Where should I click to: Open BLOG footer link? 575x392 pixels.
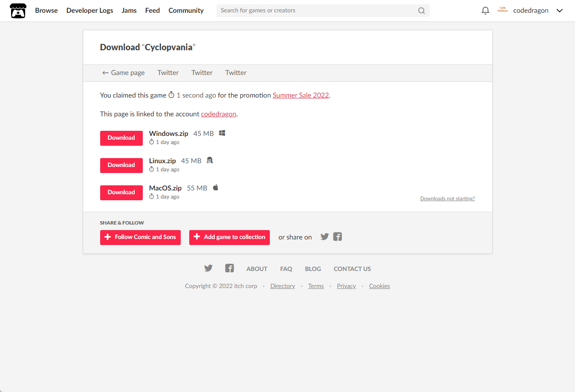[313, 269]
